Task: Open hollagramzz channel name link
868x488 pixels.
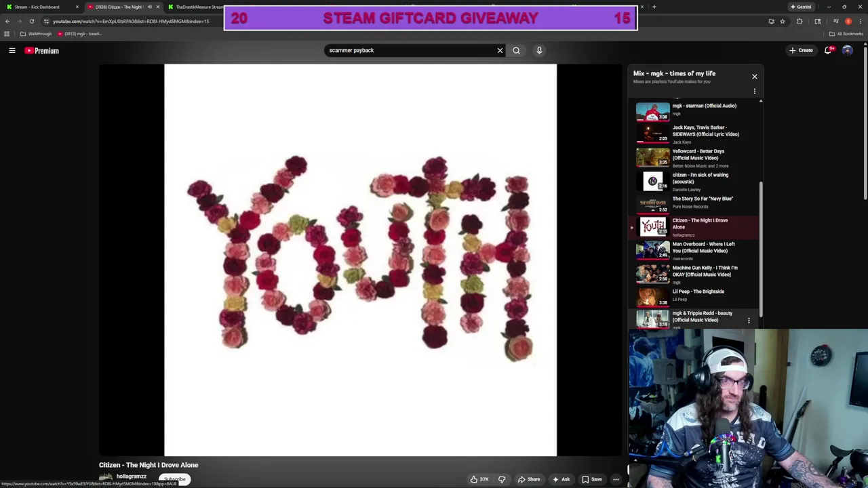Action: [x=131, y=476]
